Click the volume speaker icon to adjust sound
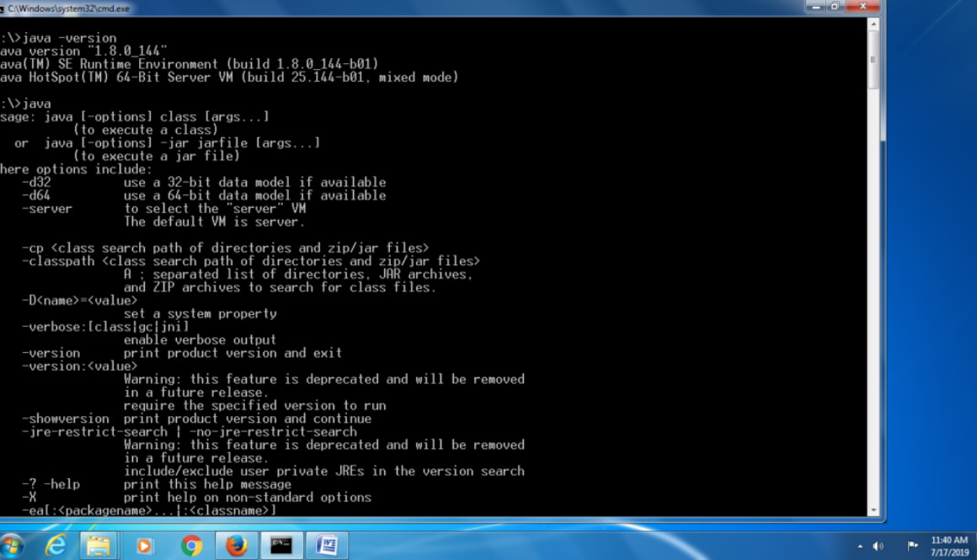Screen dimensions: 977x560 [x=878, y=546]
